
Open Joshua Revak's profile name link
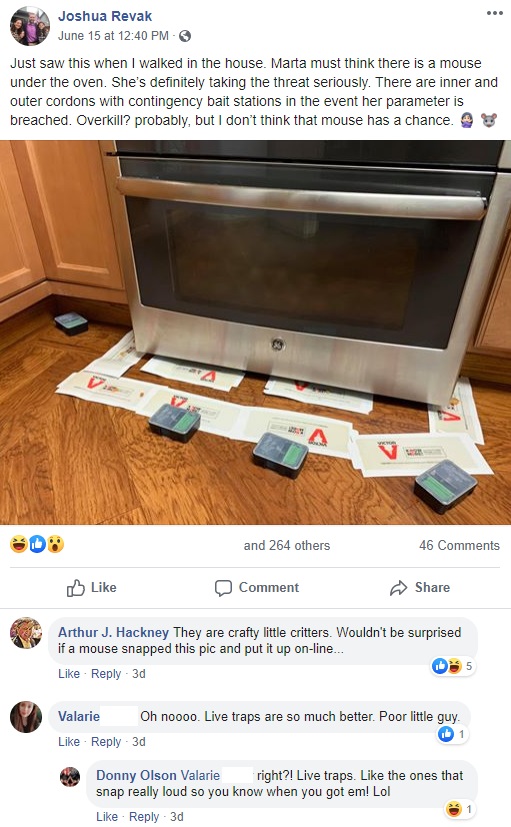(x=105, y=16)
